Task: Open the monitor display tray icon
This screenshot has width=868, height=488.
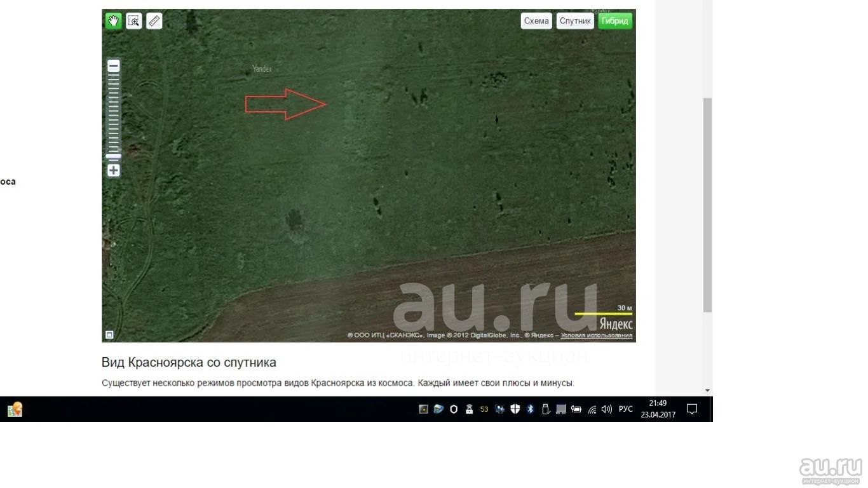Action: point(500,409)
